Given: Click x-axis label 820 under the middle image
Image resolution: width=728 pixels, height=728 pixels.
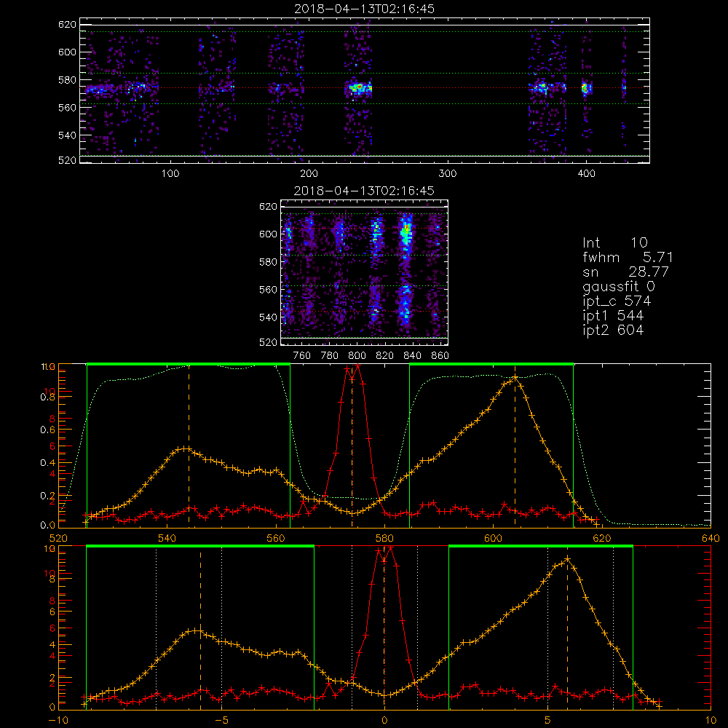Looking at the screenshot, I should [385, 356].
